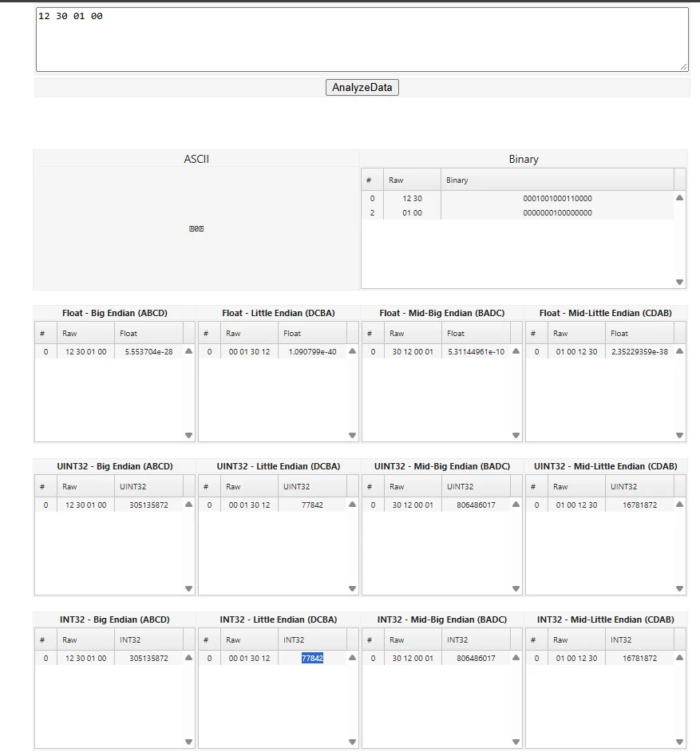Click up arrow in INT32 Mid-Big Endian table
The width and height of the screenshot is (700, 756).
pos(516,658)
